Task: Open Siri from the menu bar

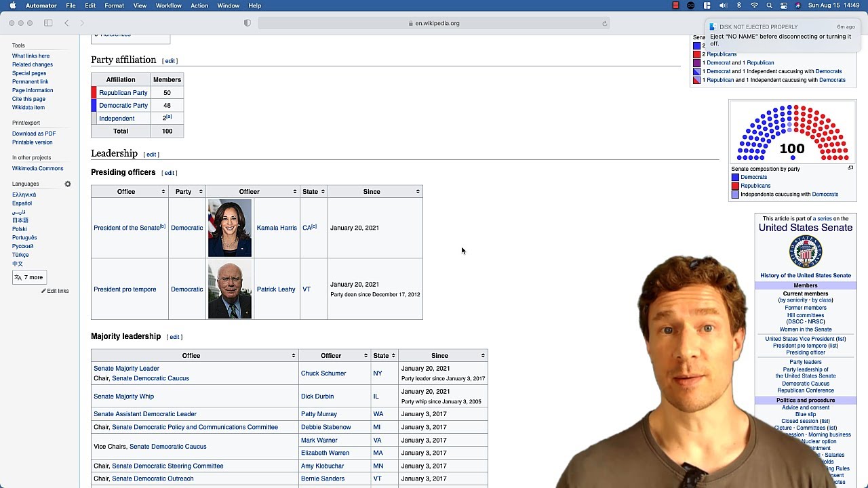Action: (798, 5)
